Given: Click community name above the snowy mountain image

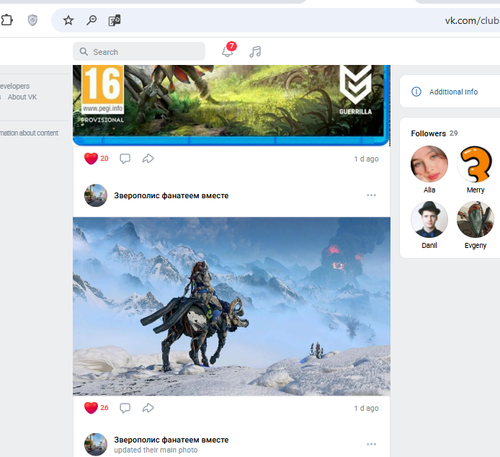Looking at the screenshot, I should [171, 196].
